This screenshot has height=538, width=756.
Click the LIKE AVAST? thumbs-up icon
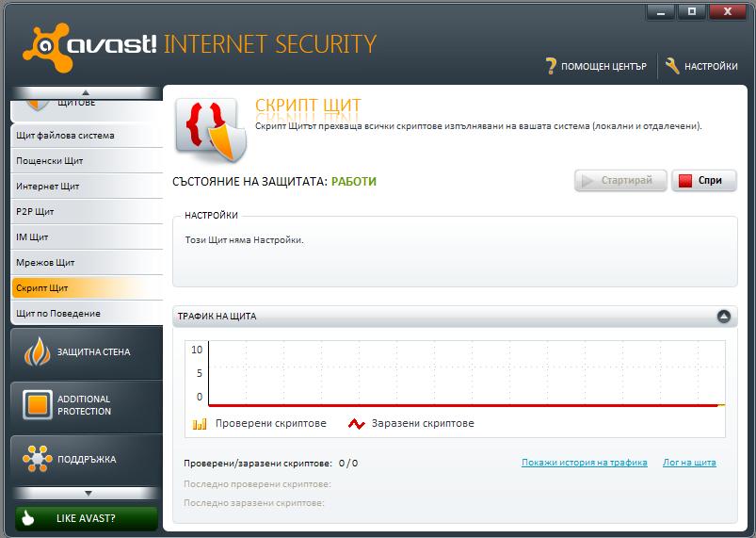coord(27,517)
